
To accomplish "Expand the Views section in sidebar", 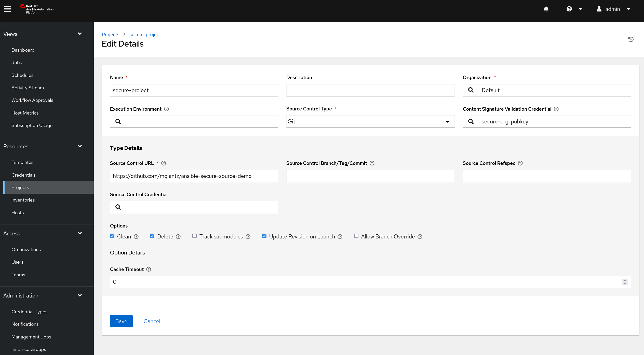I will pos(80,34).
